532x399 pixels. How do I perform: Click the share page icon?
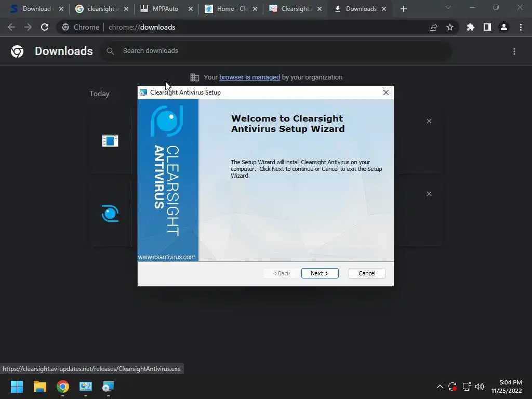tap(433, 27)
